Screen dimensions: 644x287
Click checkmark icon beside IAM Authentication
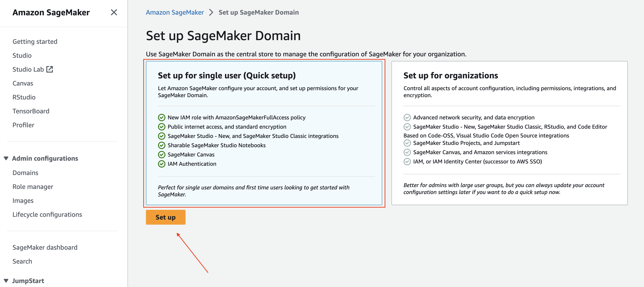(x=161, y=164)
